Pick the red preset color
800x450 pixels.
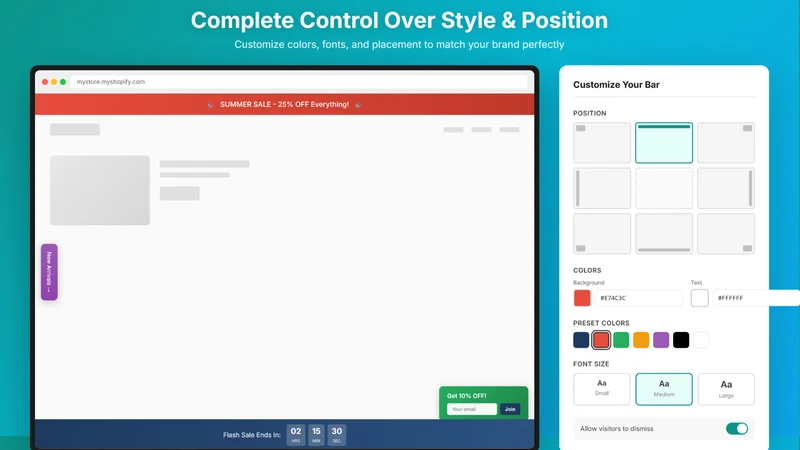[x=601, y=340]
